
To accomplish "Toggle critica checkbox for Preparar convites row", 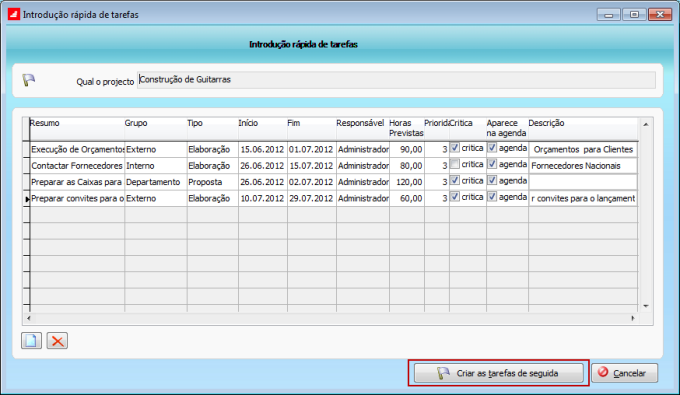I will 454,197.
